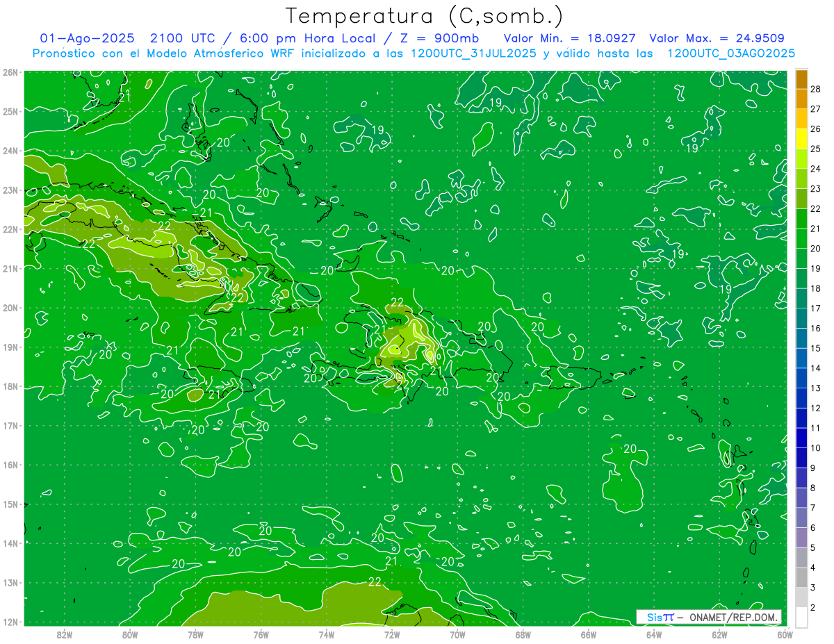The image size is (834, 644).
Task: Click the "66W" longitude axis label
Action: tap(589, 634)
